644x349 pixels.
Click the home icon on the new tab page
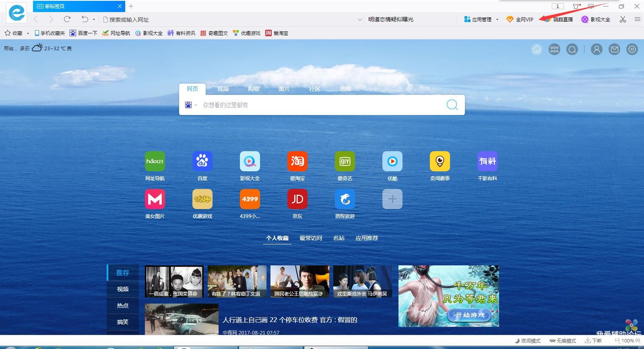[x=537, y=49]
